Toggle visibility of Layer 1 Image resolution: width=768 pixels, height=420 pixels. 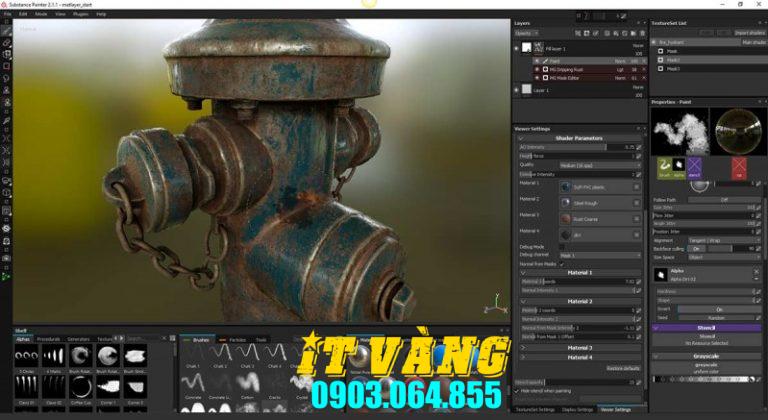click(x=516, y=90)
